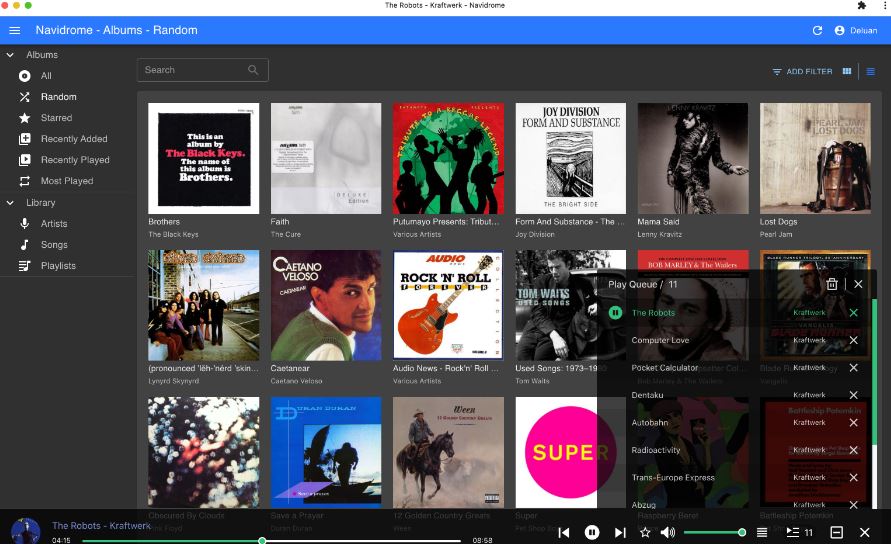Remove Computer Love from the queue
Viewport: 891px width, 544px height.
tap(853, 340)
